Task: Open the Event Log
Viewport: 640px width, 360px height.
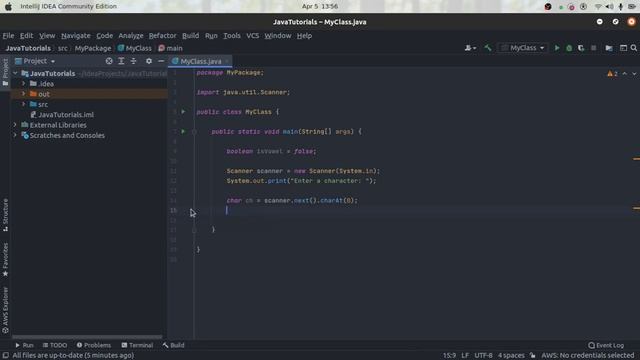Action: click(x=606, y=345)
